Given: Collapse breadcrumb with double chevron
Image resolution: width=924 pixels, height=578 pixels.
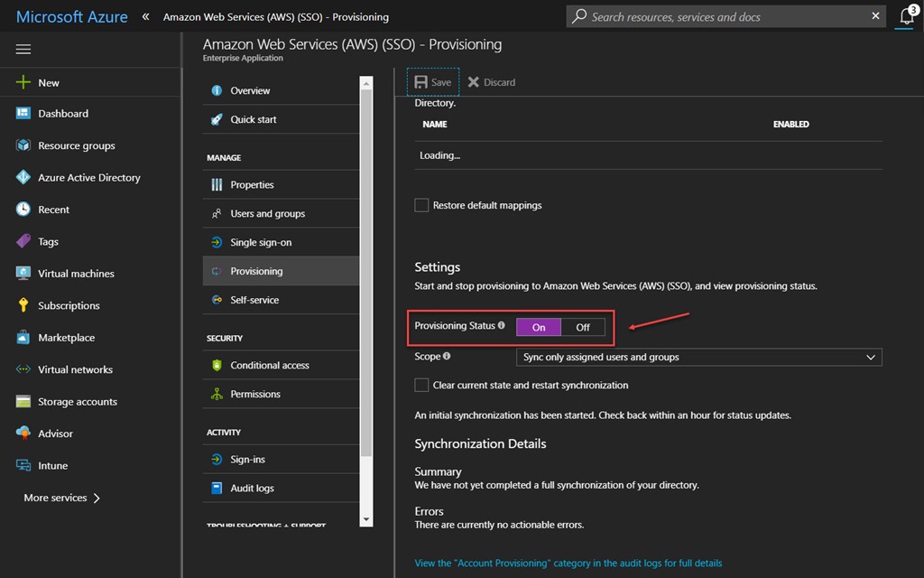Looking at the screenshot, I should pos(145,16).
